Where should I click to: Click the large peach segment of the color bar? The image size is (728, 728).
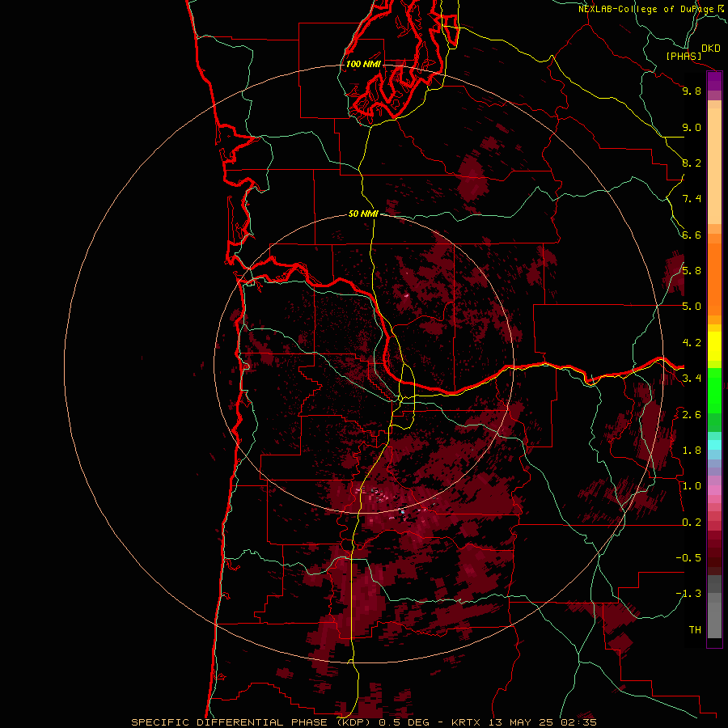coord(714,167)
